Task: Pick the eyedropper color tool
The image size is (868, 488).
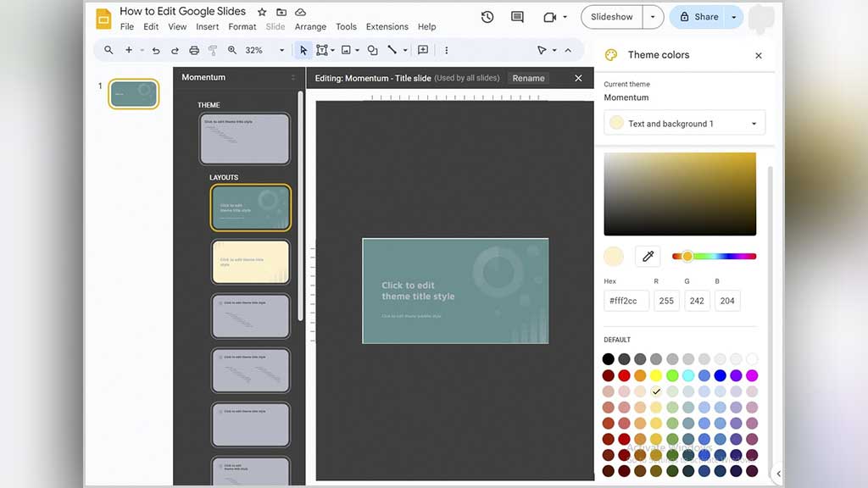Action: (x=648, y=256)
